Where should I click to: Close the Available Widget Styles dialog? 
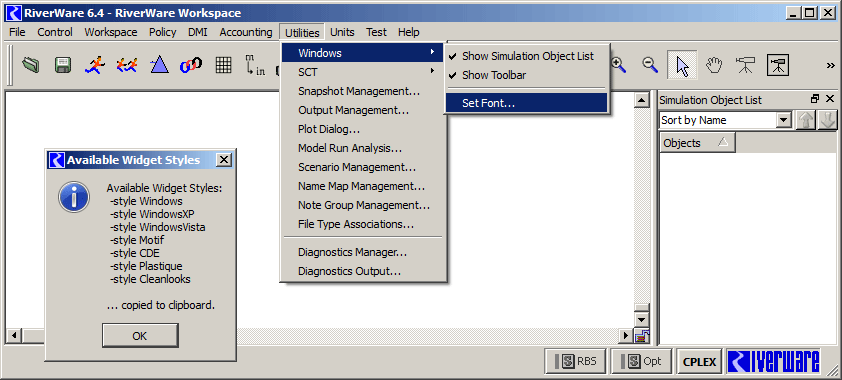[224, 160]
